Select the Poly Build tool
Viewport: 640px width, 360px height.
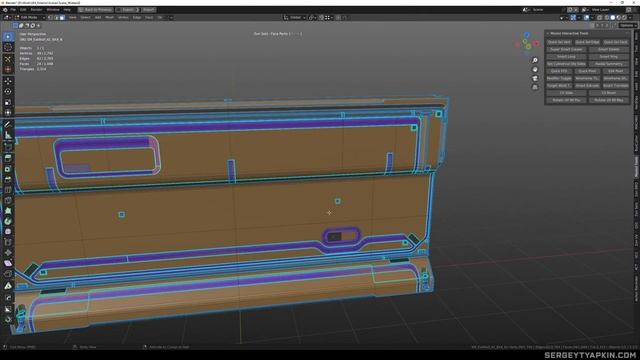[x=8, y=211]
